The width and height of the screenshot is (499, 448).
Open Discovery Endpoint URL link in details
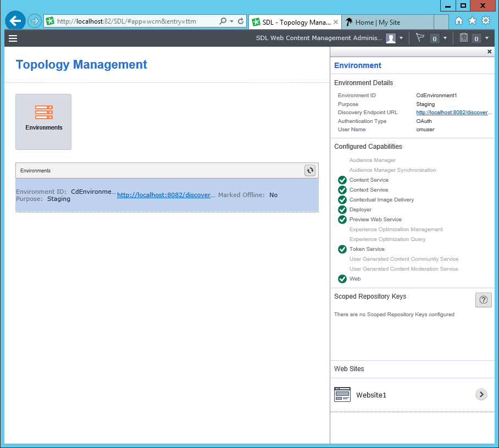(452, 113)
